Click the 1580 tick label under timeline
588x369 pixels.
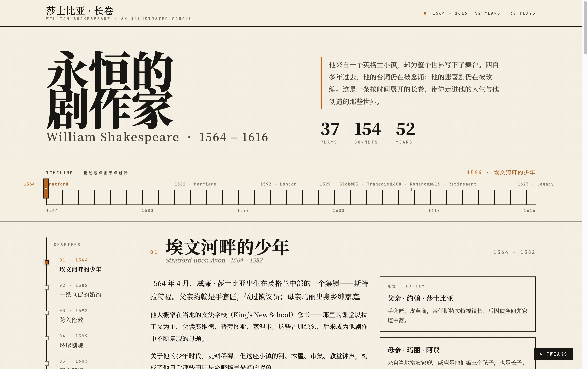[x=147, y=210]
